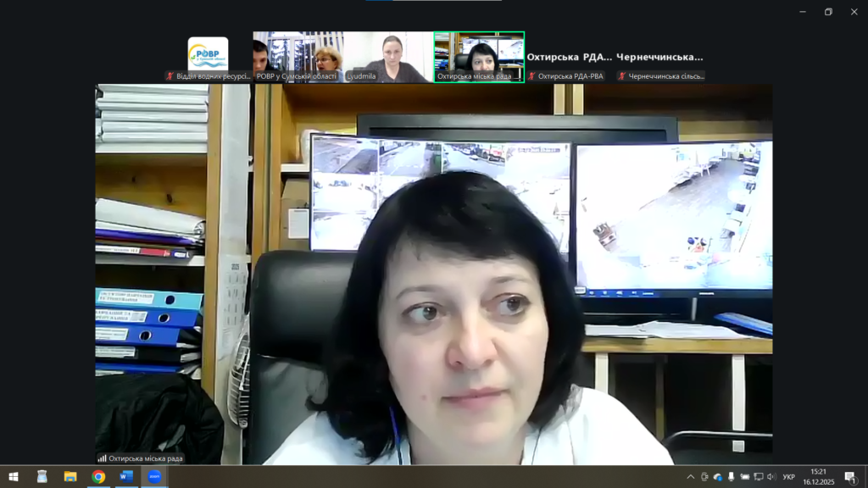Viewport: 868px width, 488px height.
Task: Click muted mic icon of Відділ водних ресурсів
Action: 170,76
